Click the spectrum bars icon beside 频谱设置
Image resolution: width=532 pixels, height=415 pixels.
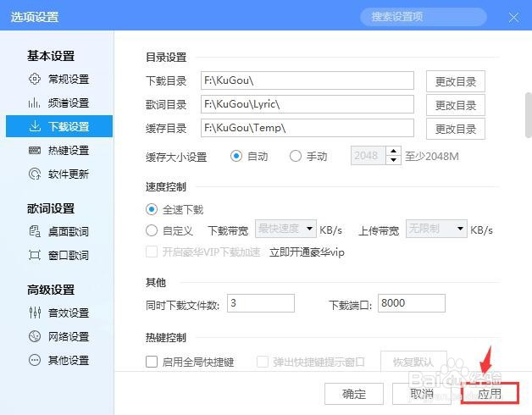click(x=34, y=102)
